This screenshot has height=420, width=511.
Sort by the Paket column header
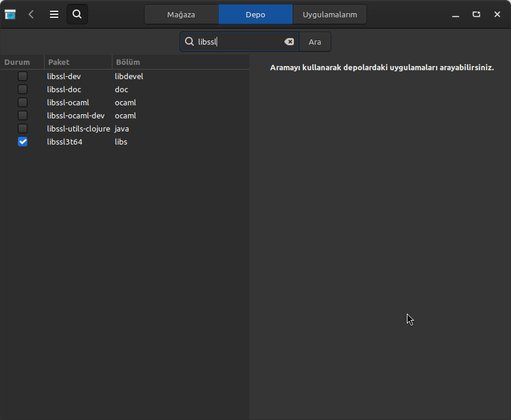(x=59, y=62)
